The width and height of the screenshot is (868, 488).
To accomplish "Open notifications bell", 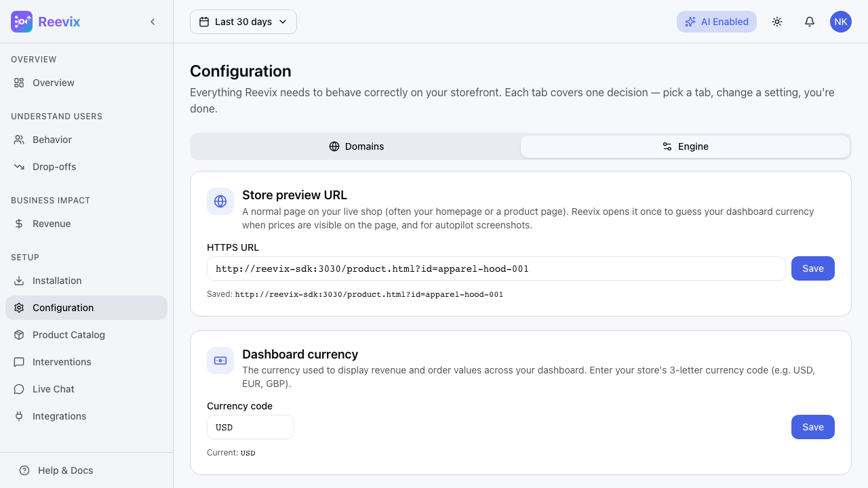I will click(x=810, y=22).
